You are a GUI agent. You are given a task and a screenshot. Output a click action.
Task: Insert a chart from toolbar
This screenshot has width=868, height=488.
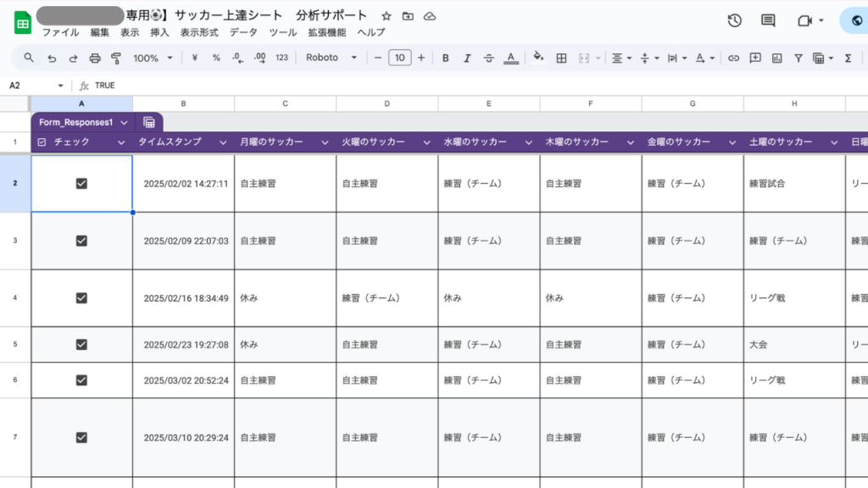pyautogui.click(x=776, y=58)
